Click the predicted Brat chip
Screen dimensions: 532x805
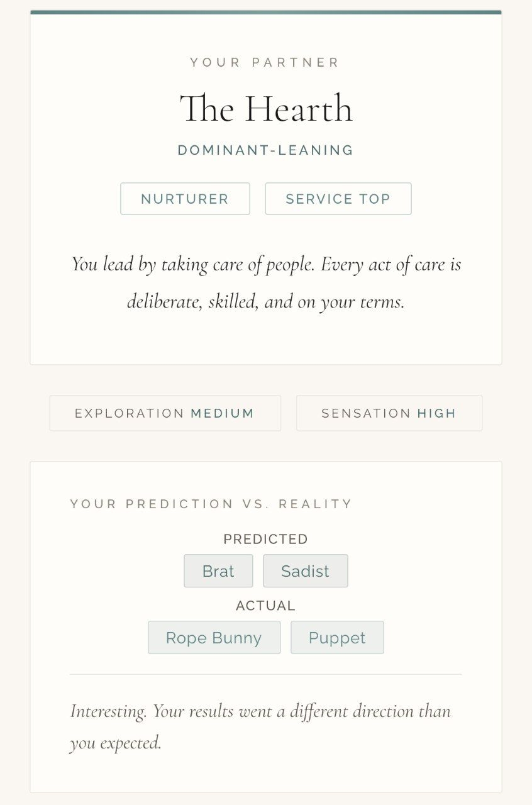(x=218, y=571)
